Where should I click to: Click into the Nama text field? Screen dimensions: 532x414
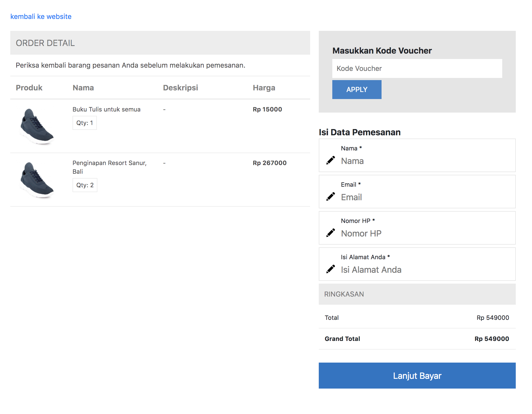click(x=425, y=161)
